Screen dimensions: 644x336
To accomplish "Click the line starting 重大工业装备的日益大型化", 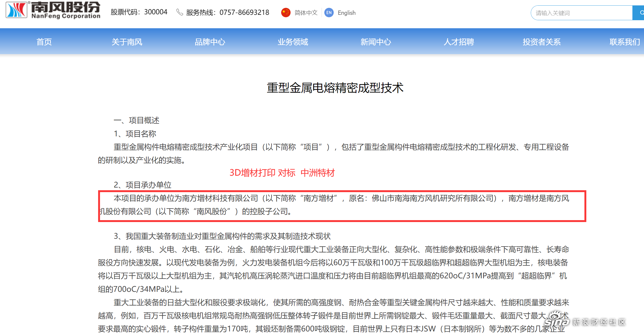I will point(341,302).
